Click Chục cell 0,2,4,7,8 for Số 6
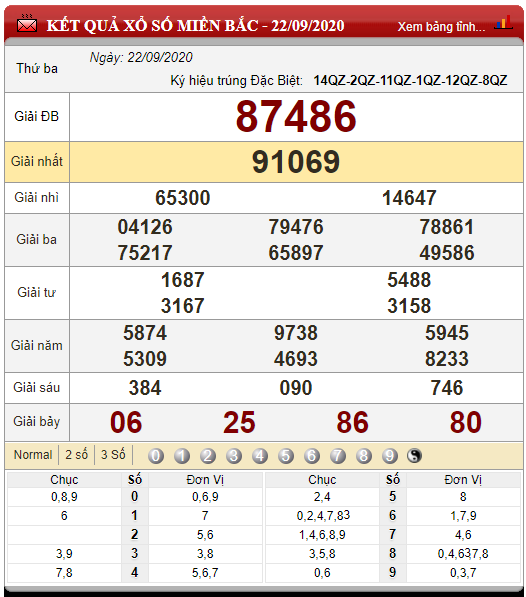Viewport: 526px width, 597px height. tap(323, 516)
